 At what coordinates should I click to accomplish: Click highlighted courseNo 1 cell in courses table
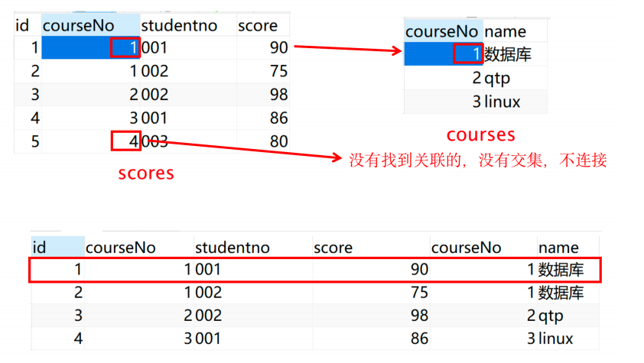(467, 54)
